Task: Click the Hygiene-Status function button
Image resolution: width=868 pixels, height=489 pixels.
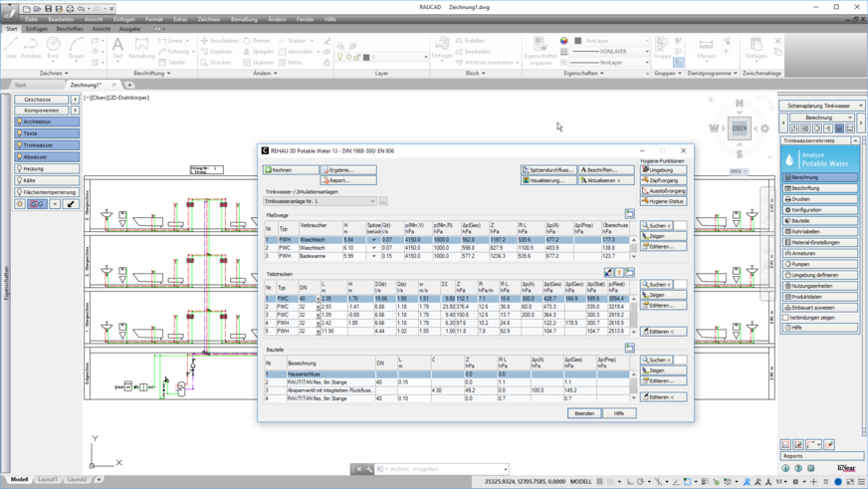Action: click(663, 201)
